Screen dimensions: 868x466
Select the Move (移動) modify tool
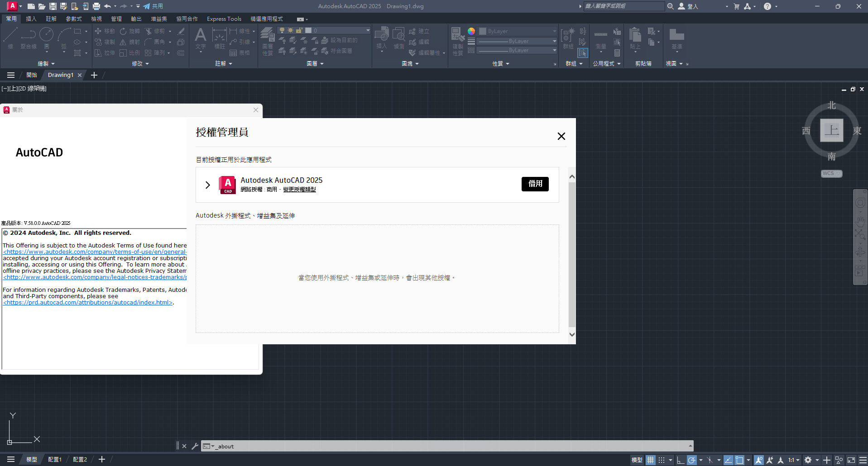104,31
